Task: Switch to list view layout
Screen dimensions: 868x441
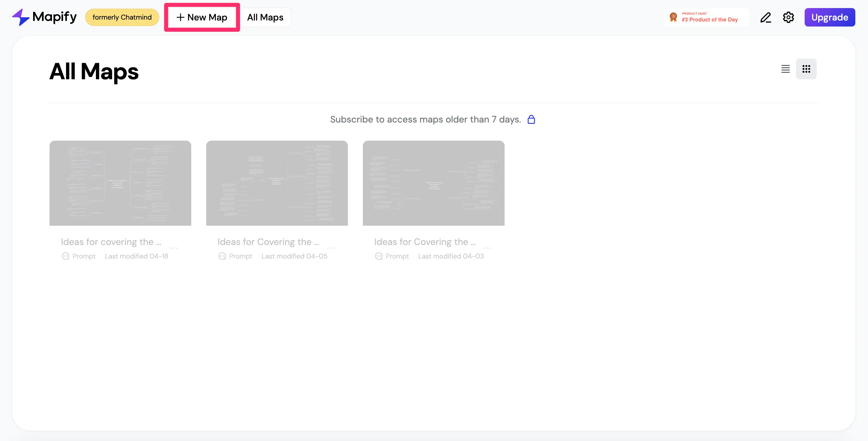Action: (x=785, y=69)
